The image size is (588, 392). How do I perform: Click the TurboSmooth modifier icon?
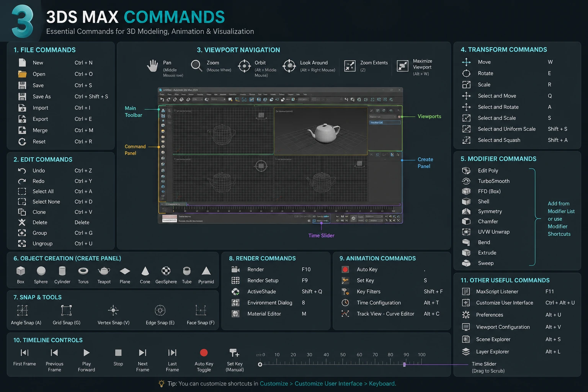pos(466,181)
